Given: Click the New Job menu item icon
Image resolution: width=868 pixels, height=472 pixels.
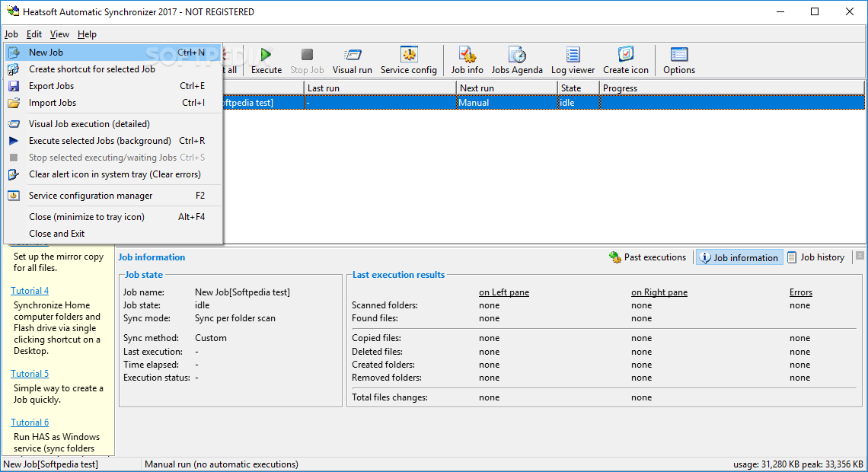Looking at the screenshot, I should point(14,53).
